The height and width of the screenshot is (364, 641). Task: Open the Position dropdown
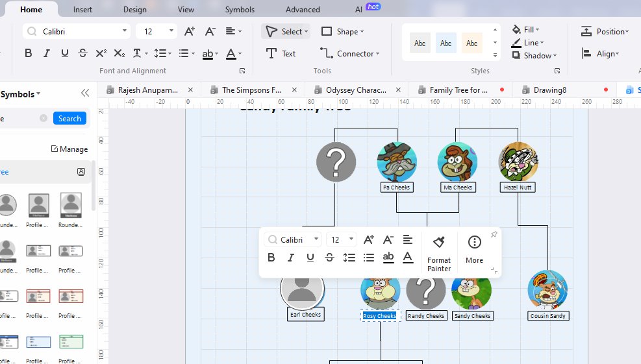coord(605,31)
